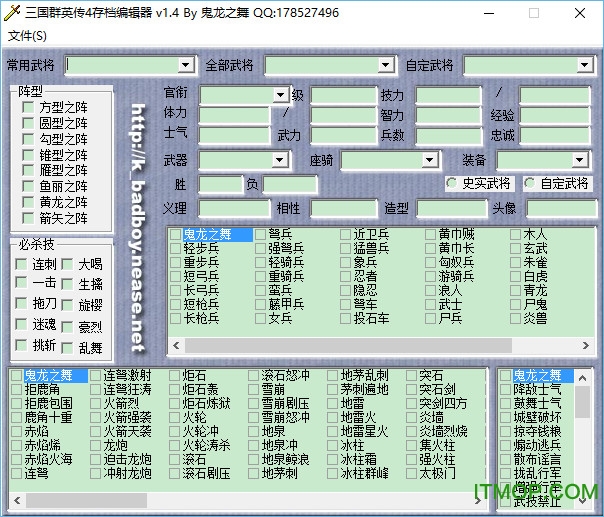Check 火箭烈 in skill list

95,403
